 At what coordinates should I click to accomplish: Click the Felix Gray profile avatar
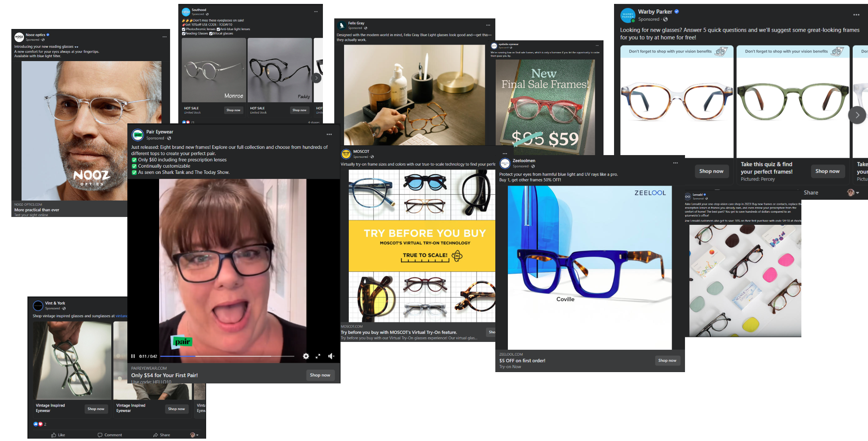point(342,25)
